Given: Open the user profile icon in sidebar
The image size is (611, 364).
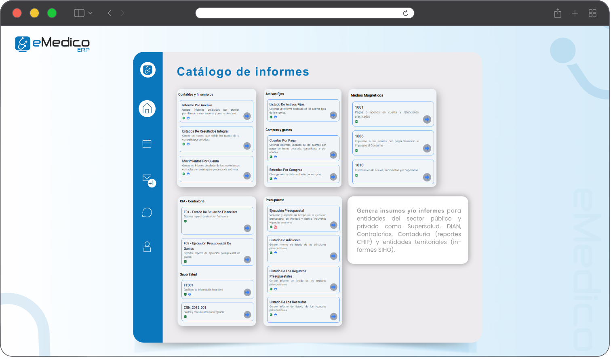Looking at the screenshot, I should tap(147, 246).
